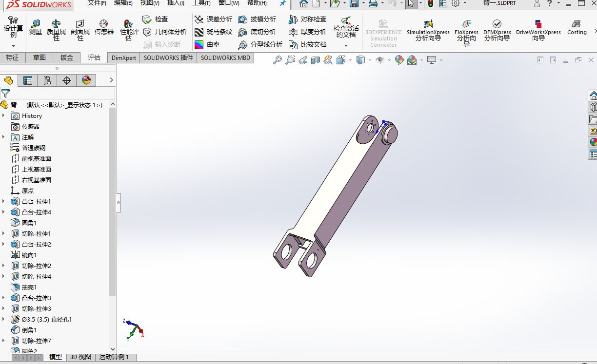Click the feature tree scrollbar down arrow

tap(113, 349)
